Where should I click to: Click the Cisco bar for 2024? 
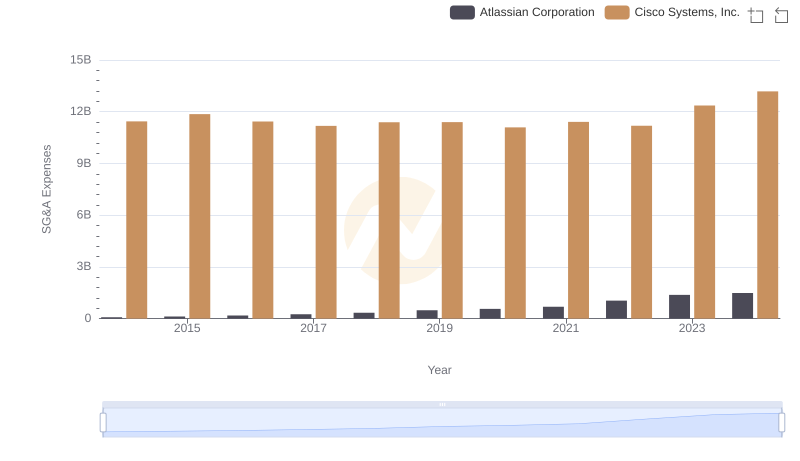click(767, 205)
